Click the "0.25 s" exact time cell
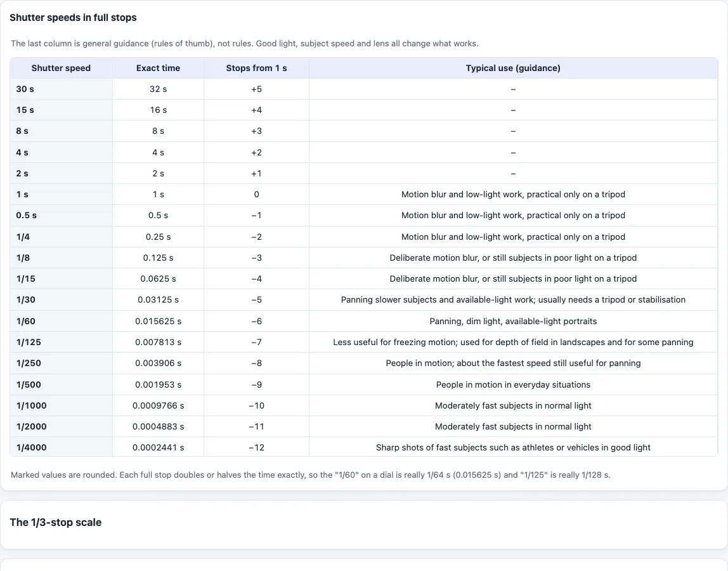This screenshot has height=571, width=728. [158, 237]
